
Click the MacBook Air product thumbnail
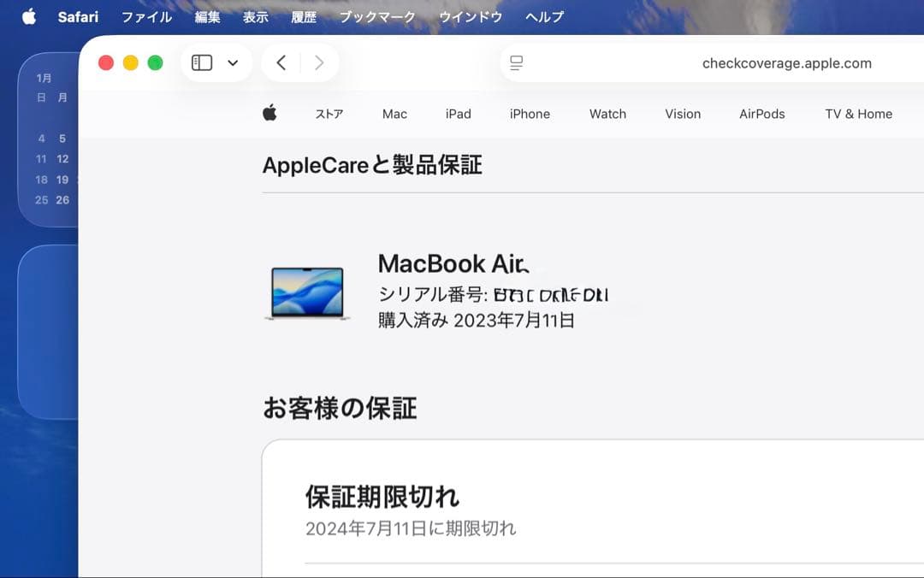[x=307, y=293]
